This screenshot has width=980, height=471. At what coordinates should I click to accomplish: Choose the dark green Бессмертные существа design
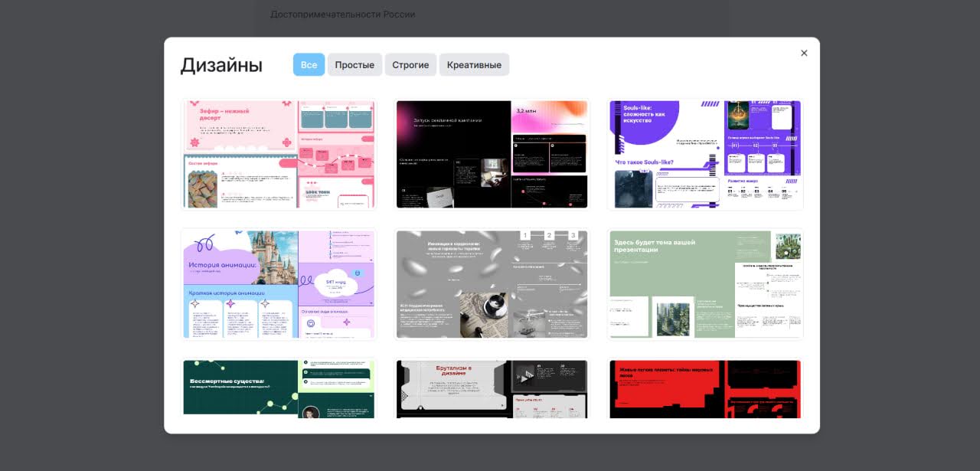pos(279,389)
